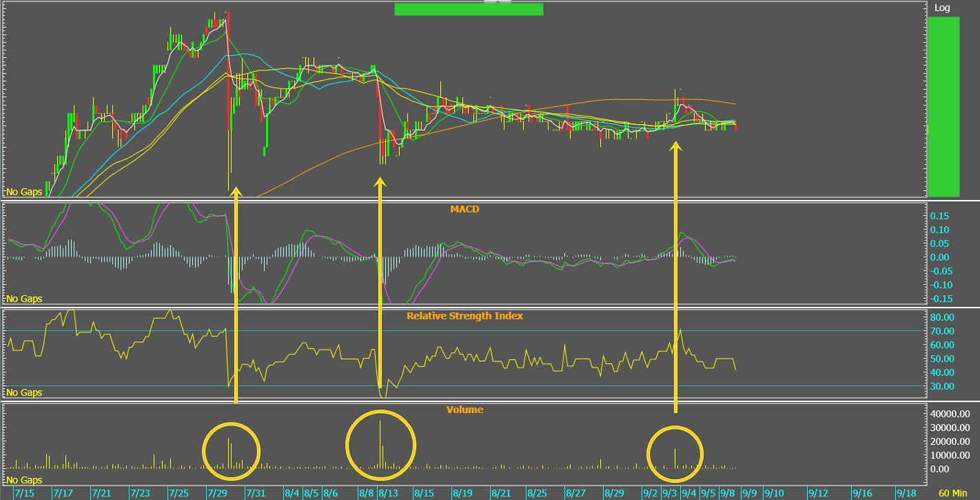Image resolution: width=980 pixels, height=500 pixels.
Task: Select the 7/21 date on the time axis
Action: pos(101,494)
